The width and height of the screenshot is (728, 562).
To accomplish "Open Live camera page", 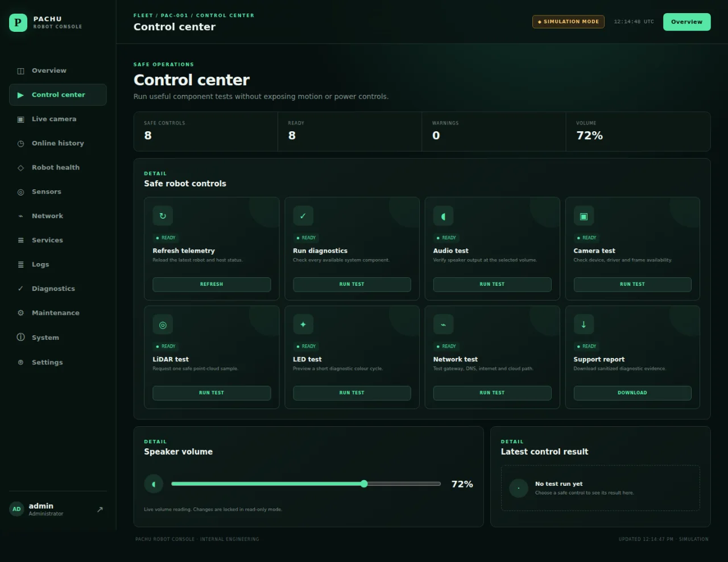I will coord(58,119).
